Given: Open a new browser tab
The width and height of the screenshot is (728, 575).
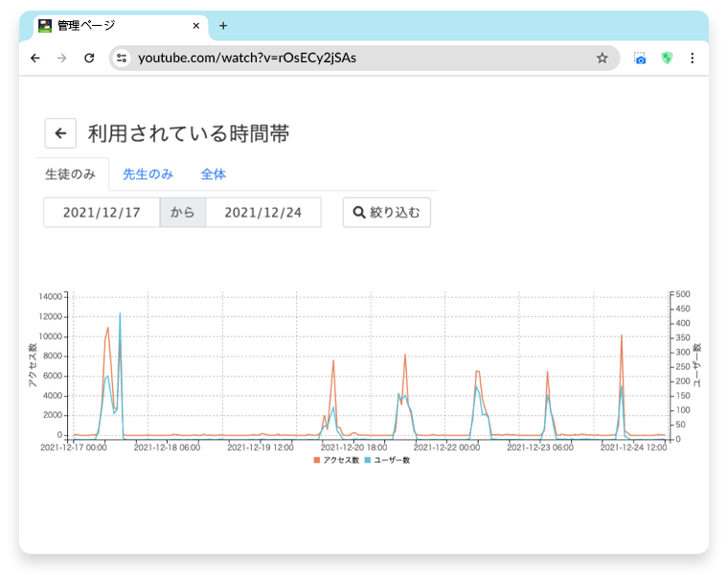Looking at the screenshot, I should [x=223, y=26].
